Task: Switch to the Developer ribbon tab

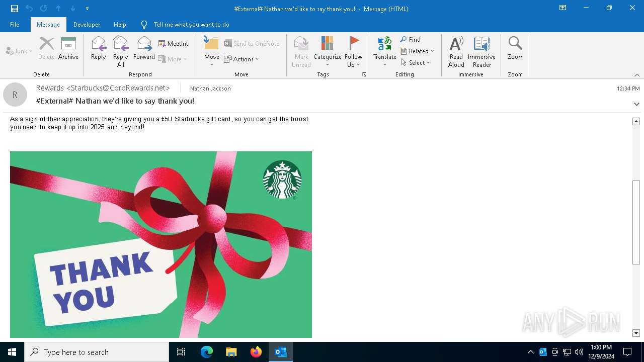Action: (x=87, y=25)
